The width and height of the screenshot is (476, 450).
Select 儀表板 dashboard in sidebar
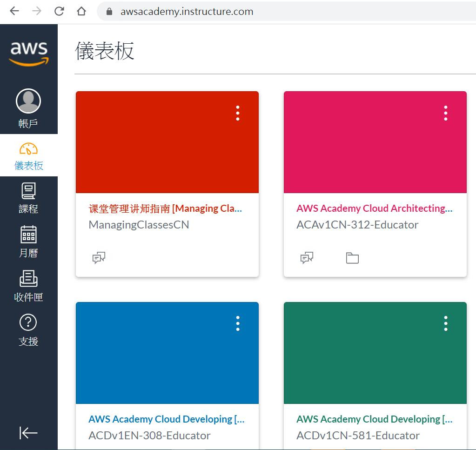click(x=29, y=156)
